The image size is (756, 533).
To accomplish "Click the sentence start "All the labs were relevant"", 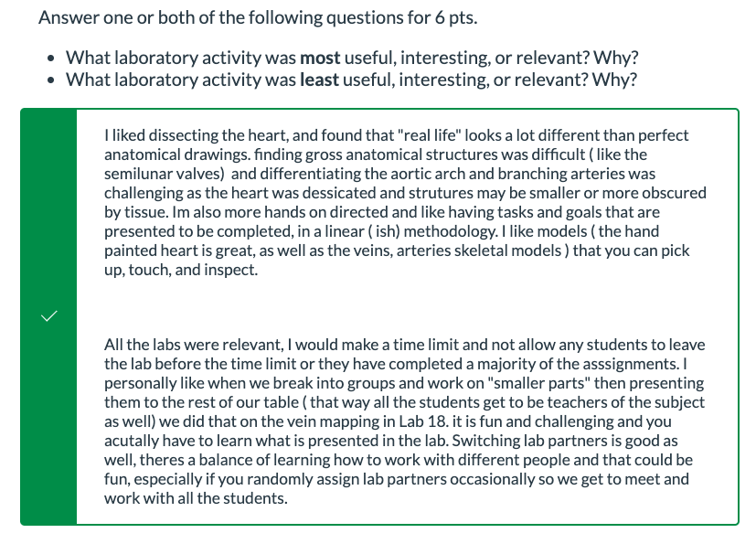I will point(193,345).
